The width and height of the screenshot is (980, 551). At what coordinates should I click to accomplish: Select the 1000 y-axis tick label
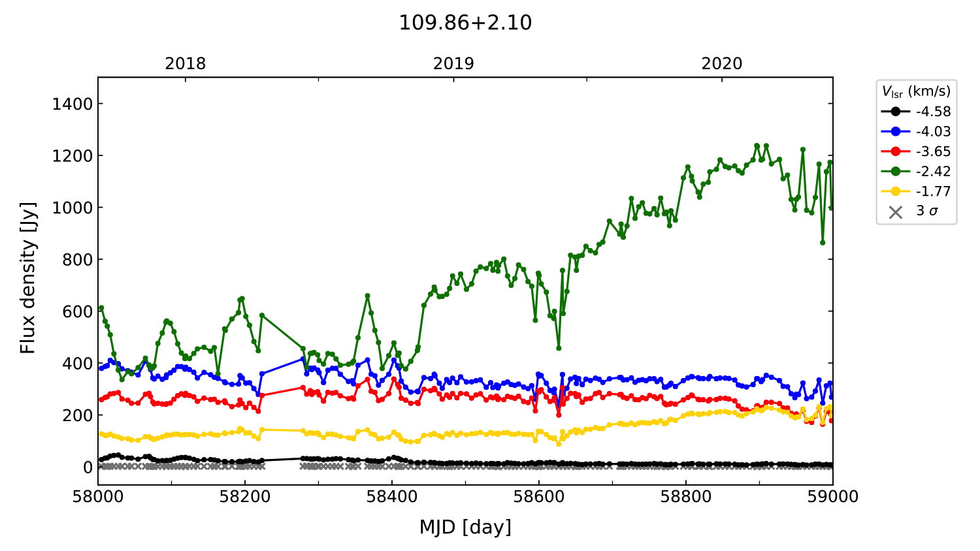(73, 208)
